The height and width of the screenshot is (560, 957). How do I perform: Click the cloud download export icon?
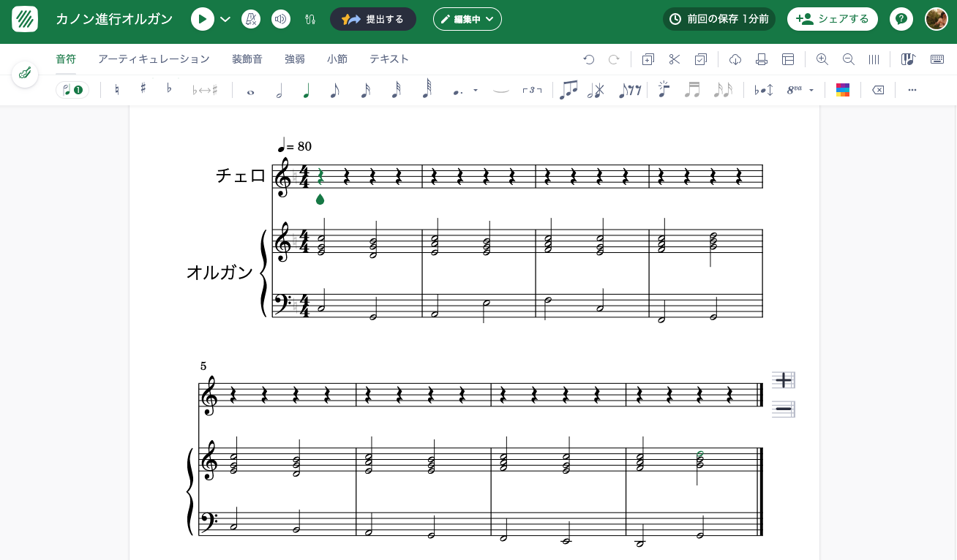pos(735,59)
